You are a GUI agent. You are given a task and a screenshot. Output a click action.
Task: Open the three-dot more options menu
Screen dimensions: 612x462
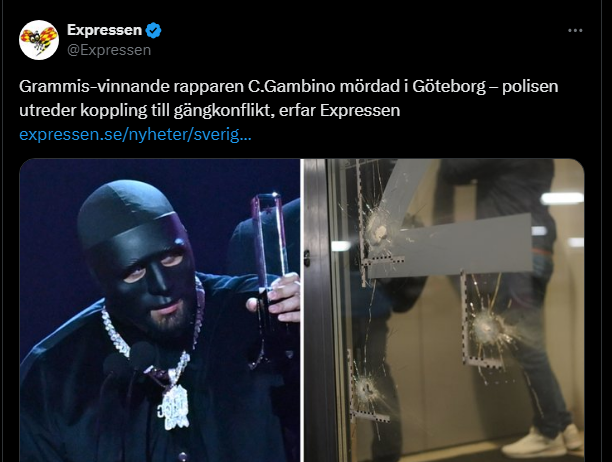click(x=575, y=30)
